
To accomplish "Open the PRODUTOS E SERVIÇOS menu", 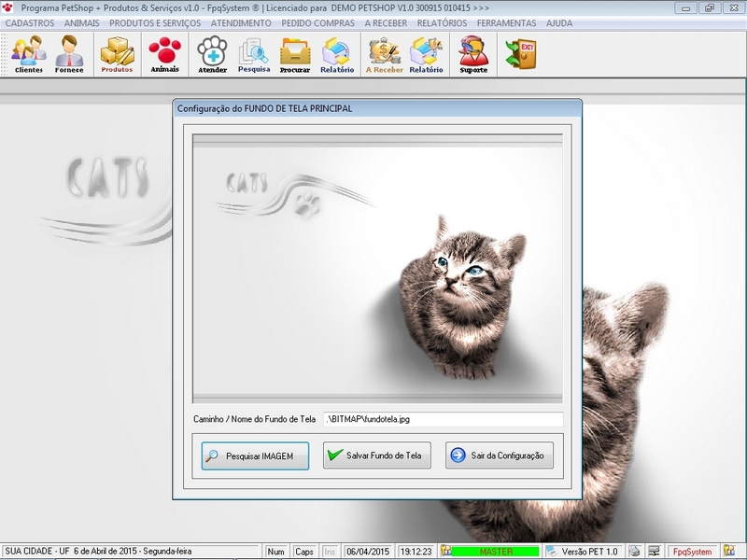I will [x=155, y=22].
